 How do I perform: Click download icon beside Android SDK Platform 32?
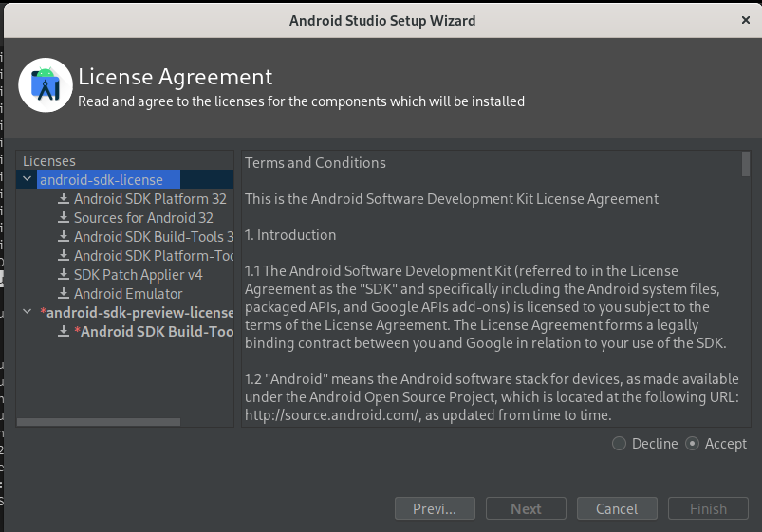point(64,199)
